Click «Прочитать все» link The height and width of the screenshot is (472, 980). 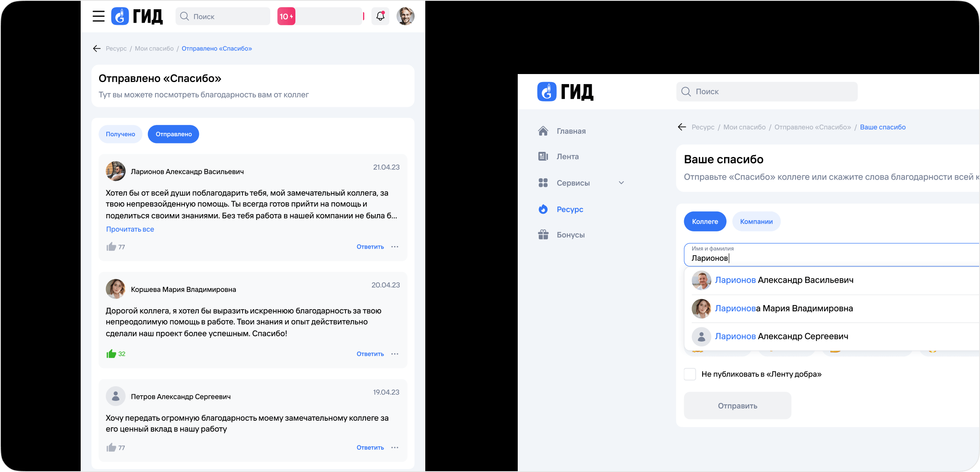130,229
